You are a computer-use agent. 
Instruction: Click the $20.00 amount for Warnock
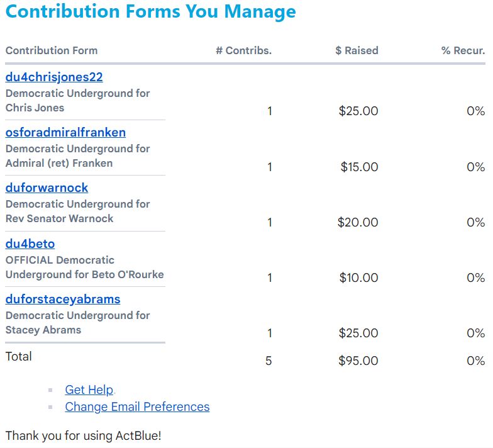tap(358, 222)
